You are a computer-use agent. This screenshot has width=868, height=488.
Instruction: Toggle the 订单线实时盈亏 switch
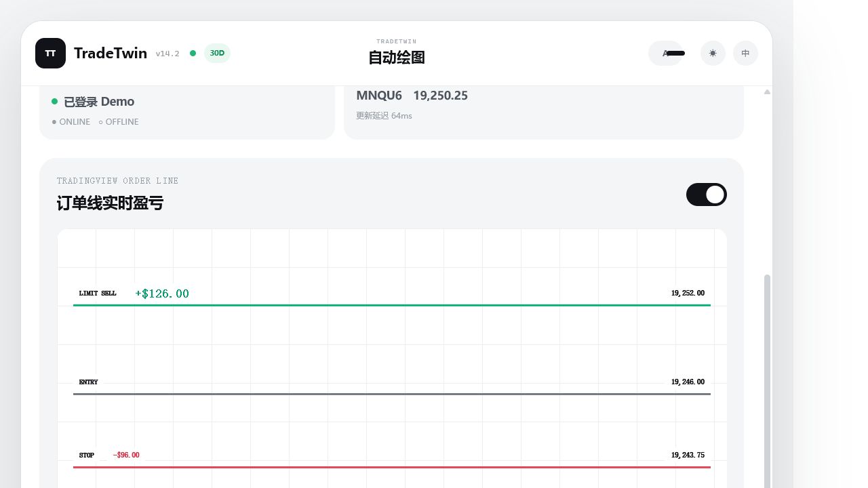click(x=706, y=195)
